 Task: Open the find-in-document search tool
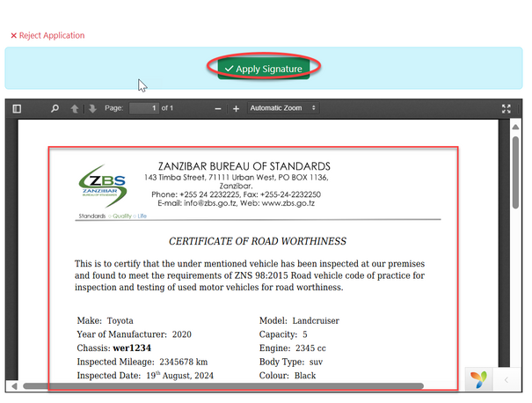[x=55, y=108]
